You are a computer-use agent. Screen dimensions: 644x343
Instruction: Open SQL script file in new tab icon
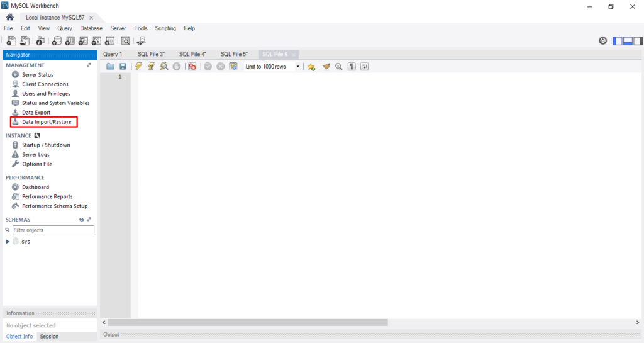tap(25, 41)
